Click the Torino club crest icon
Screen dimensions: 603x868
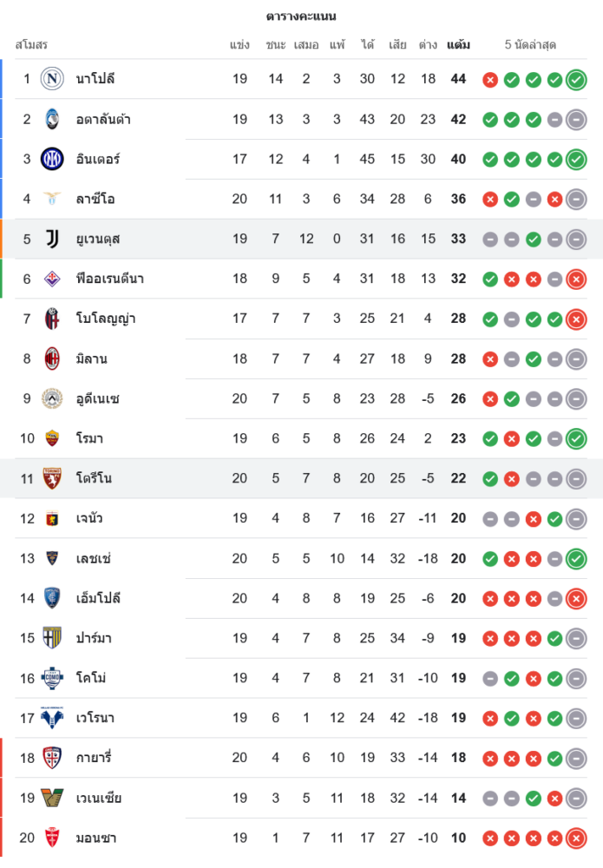[x=53, y=478]
